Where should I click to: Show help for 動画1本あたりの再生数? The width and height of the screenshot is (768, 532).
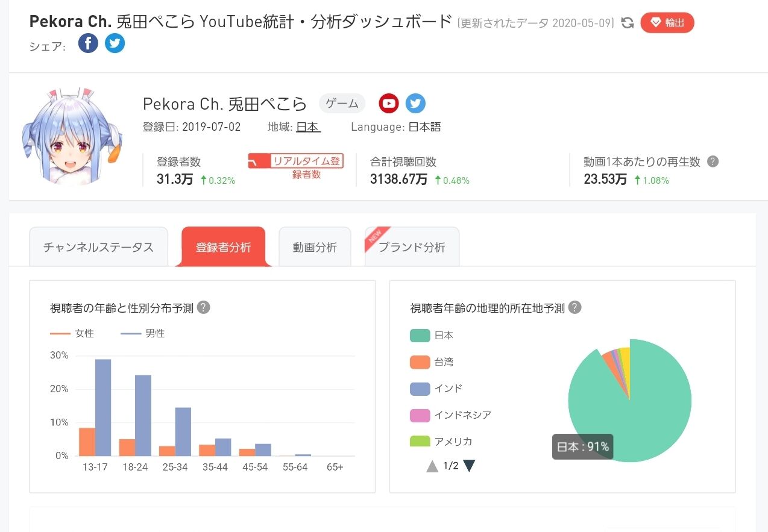(713, 161)
